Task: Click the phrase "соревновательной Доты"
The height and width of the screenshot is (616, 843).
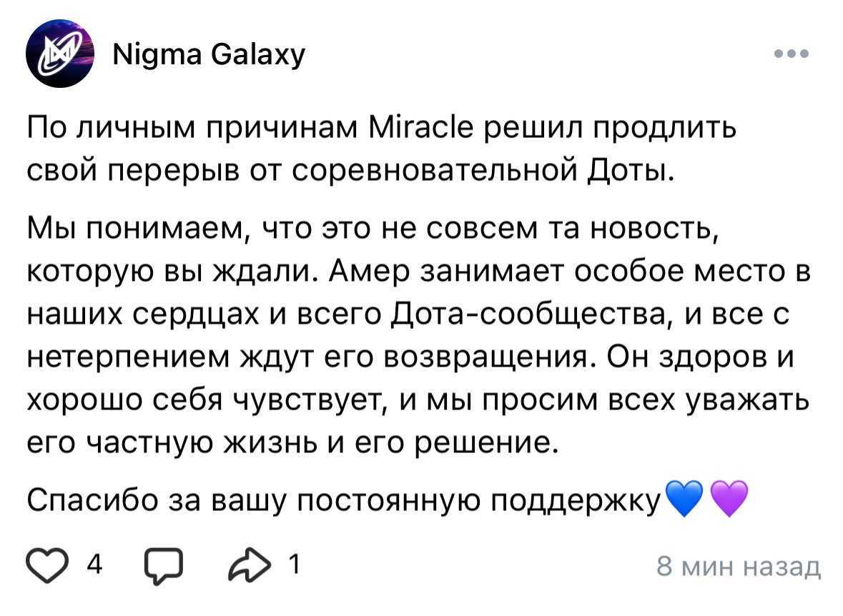Action: click(483, 171)
